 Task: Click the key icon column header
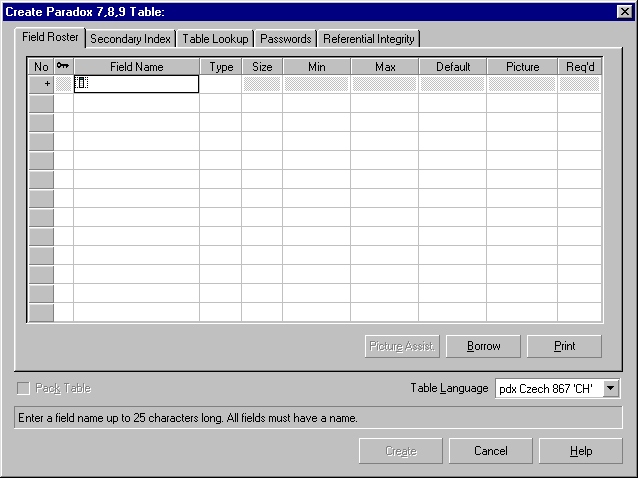tap(63, 66)
